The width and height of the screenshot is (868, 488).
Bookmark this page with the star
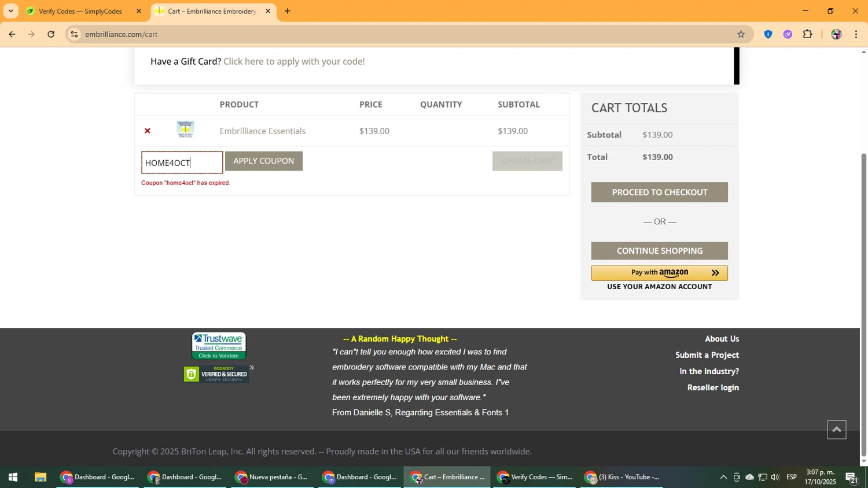tap(741, 34)
